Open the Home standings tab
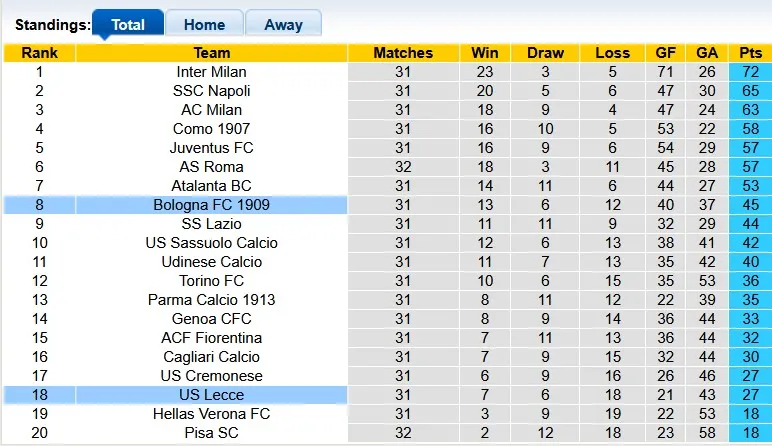This screenshot has width=772, height=446. click(204, 24)
